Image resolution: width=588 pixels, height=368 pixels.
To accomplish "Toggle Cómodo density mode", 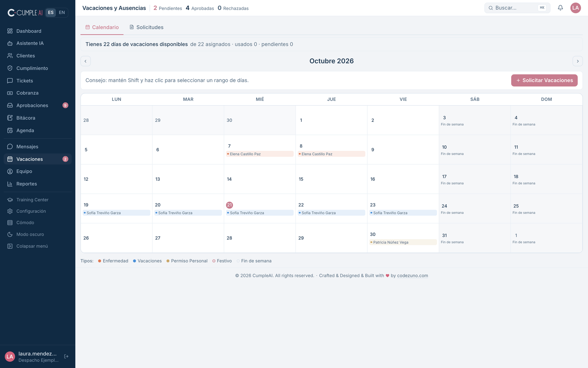I will pyautogui.click(x=37, y=223).
